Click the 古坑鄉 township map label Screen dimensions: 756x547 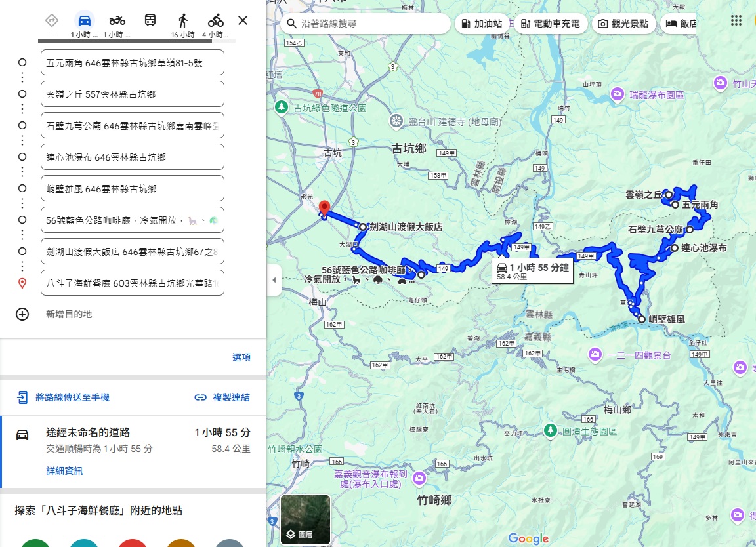click(409, 148)
